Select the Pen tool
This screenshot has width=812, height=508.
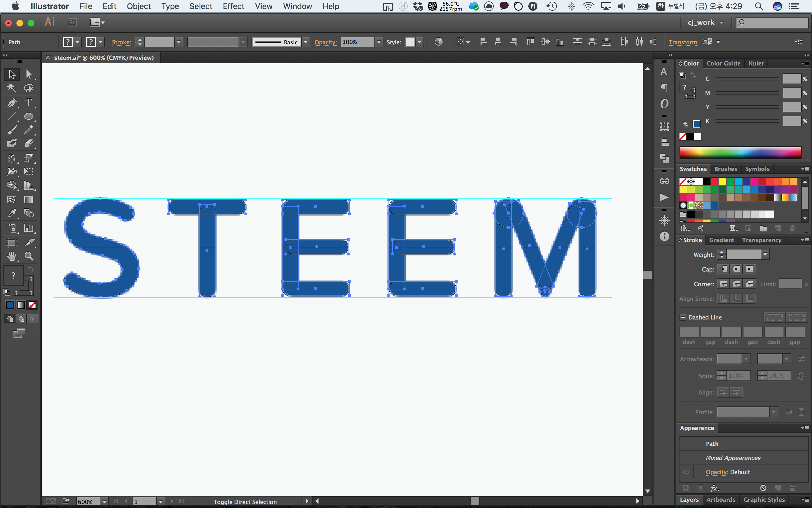coord(12,102)
